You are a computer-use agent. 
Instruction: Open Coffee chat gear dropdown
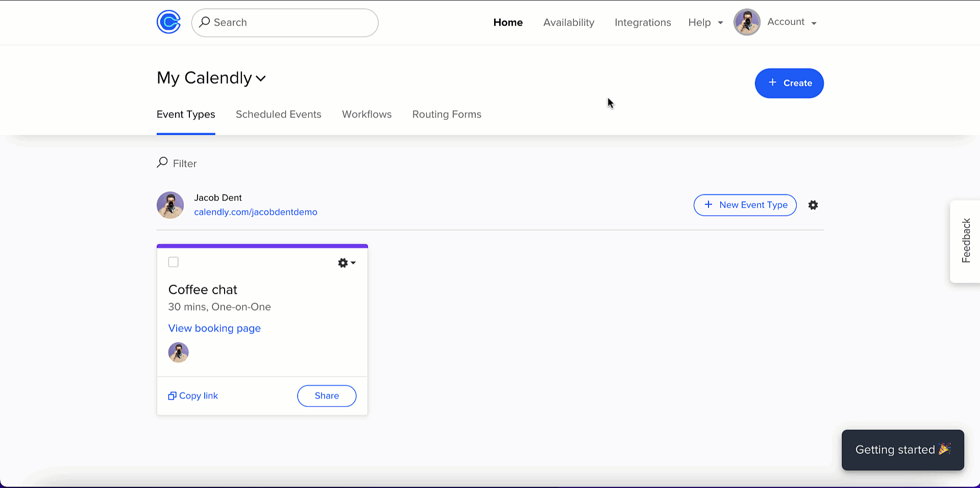(x=347, y=263)
